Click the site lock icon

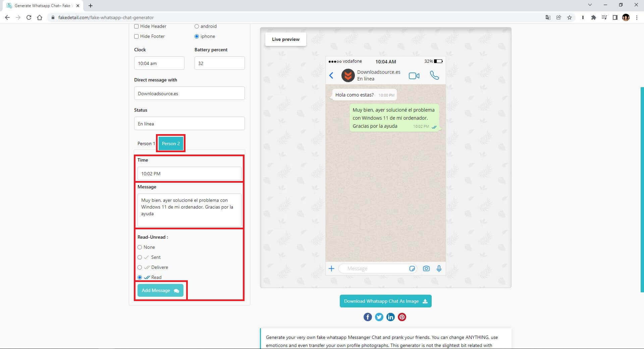[x=53, y=17]
